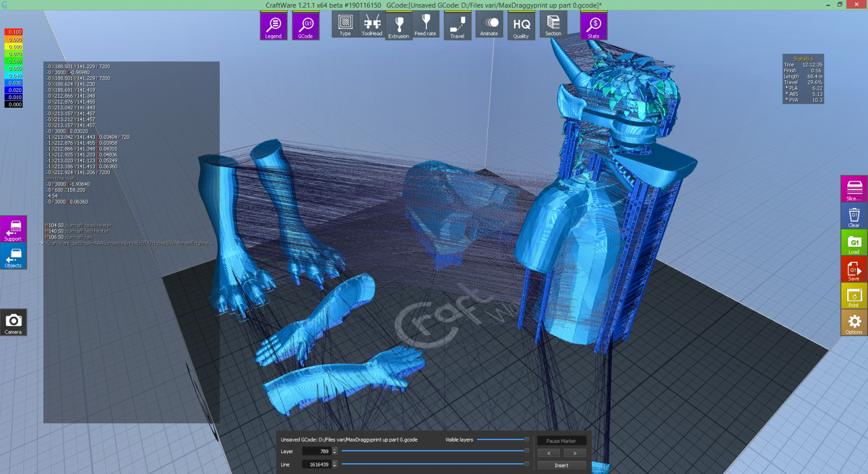The height and width of the screenshot is (474, 868).
Task: Click the ABS cost row in Statistics
Action: coord(803,94)
